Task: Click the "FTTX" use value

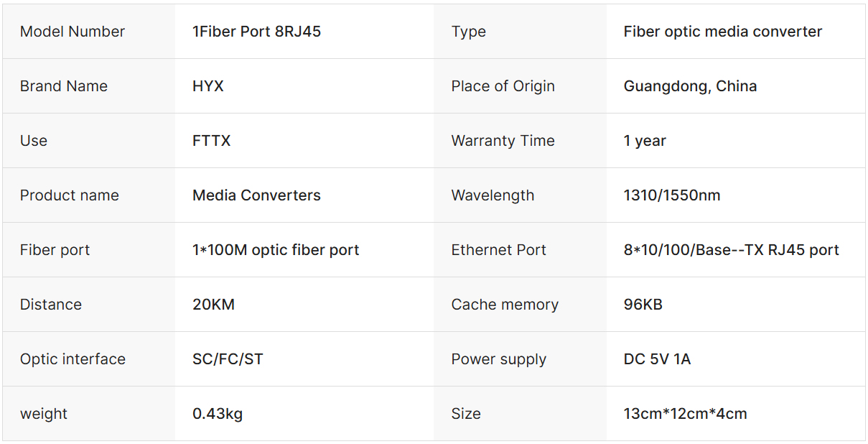Action: 212,141
